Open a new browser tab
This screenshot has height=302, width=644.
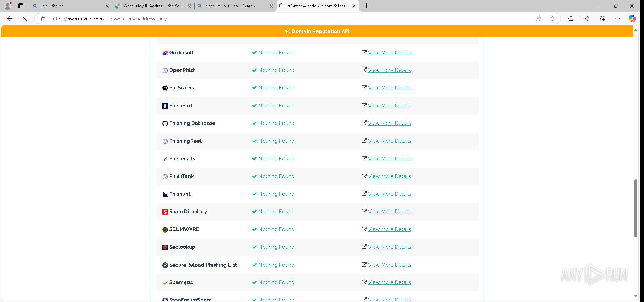tap(367, 6)
